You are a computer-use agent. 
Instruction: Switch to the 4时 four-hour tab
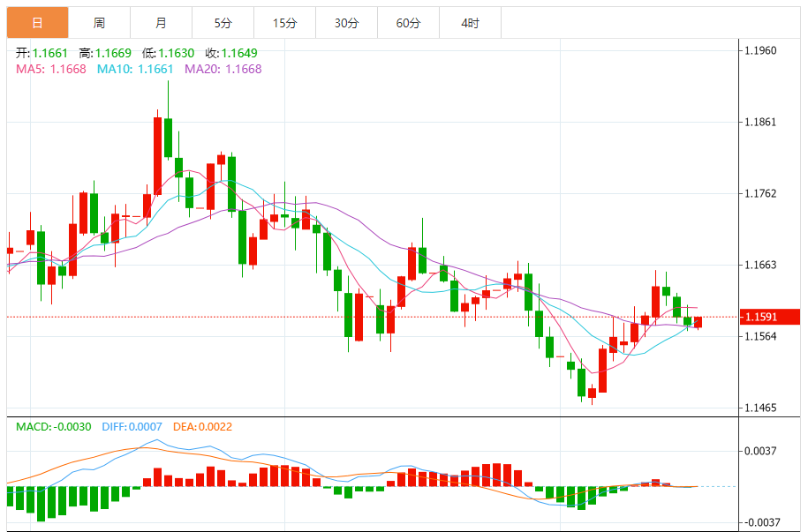click(x=471, y=23)
